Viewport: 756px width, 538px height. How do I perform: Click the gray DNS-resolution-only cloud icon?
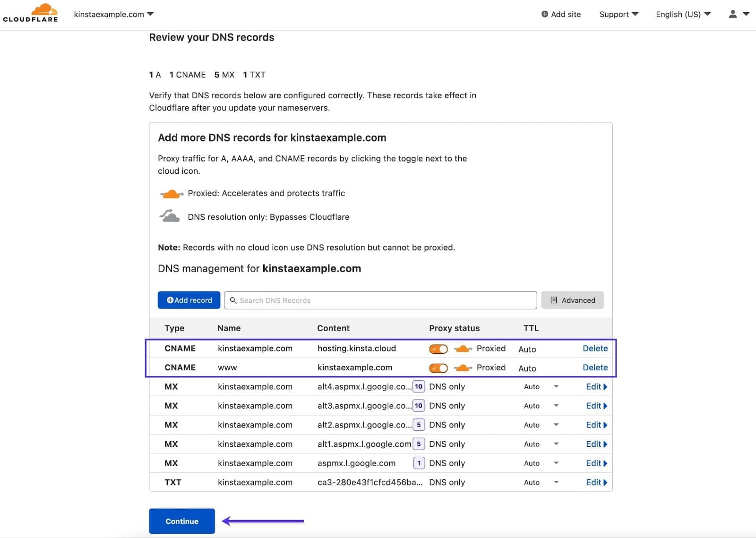(x=170, y=216)
